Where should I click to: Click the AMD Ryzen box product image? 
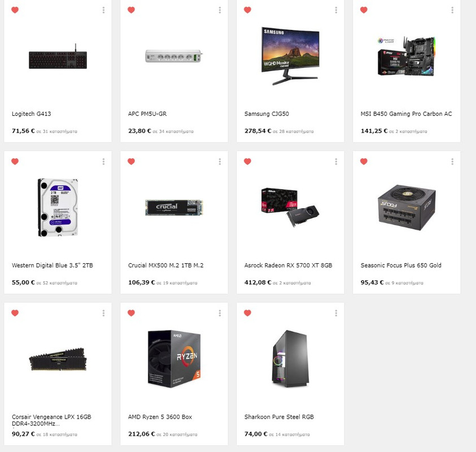pos(174,359)
